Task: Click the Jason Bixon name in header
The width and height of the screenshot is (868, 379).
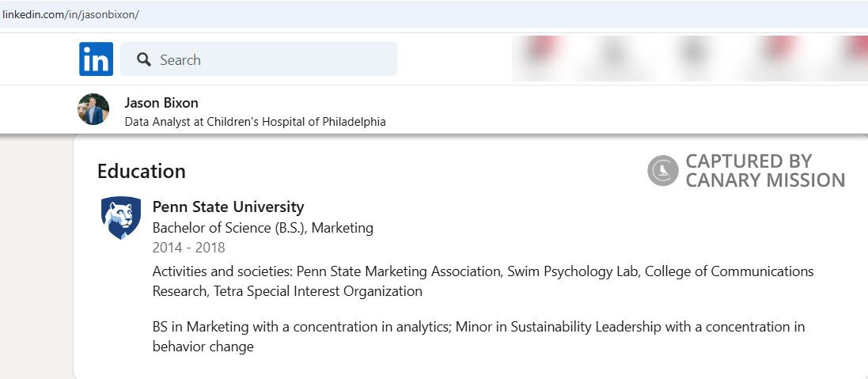Action: point(161,103)
